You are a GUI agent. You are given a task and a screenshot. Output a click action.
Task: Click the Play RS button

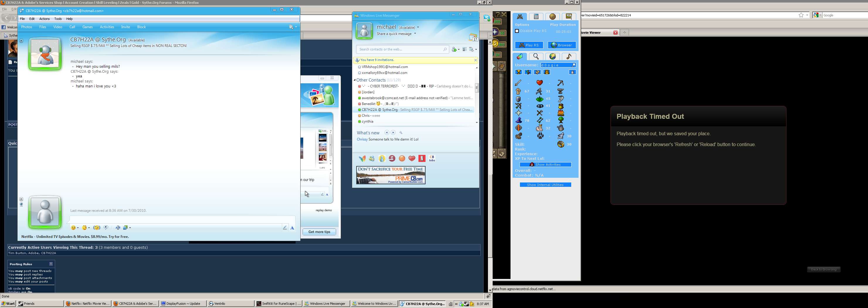point(529,45)
